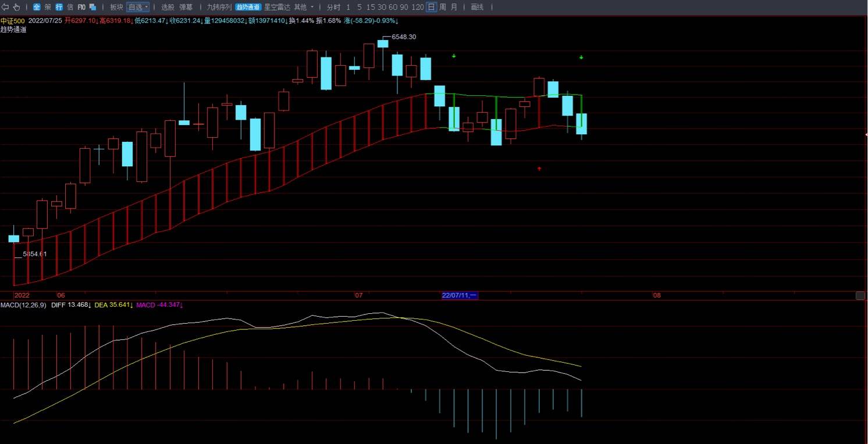Click the MACD -44.347 value
Image resolution: width=868 pixels, height=444 pixels.
[x=160, y=305]
